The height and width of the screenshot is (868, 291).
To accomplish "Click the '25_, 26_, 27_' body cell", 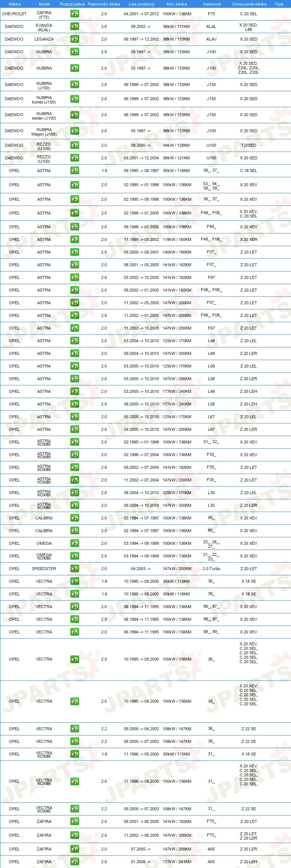I will click(x=211, y=544).
